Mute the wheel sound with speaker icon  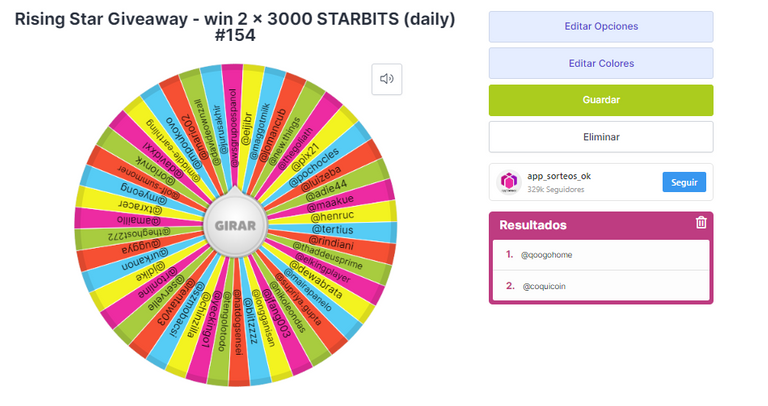(x=387, y=79)
